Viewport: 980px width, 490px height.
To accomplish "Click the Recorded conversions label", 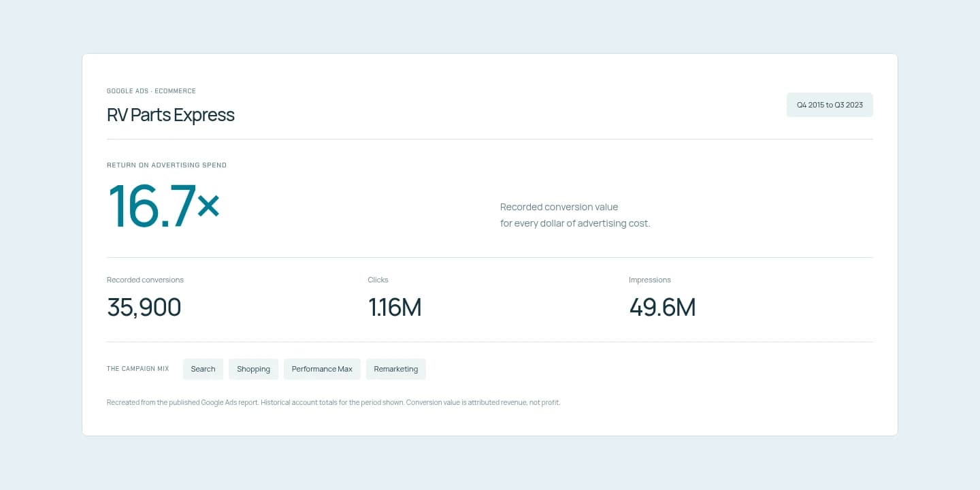I will (x=145, y=280).
